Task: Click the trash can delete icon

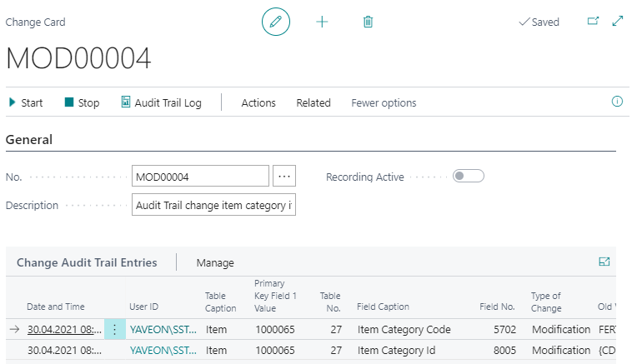Action: tap(368, 22)
